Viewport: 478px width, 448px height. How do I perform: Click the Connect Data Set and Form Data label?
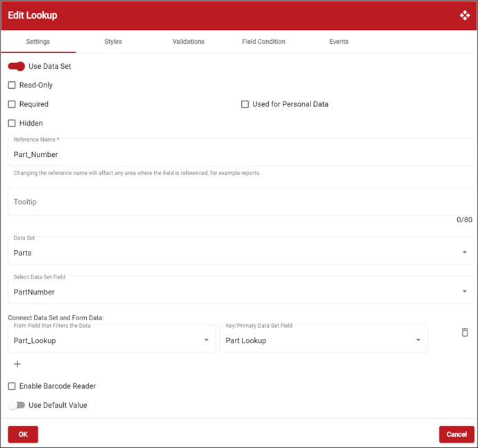pos(56,318)
